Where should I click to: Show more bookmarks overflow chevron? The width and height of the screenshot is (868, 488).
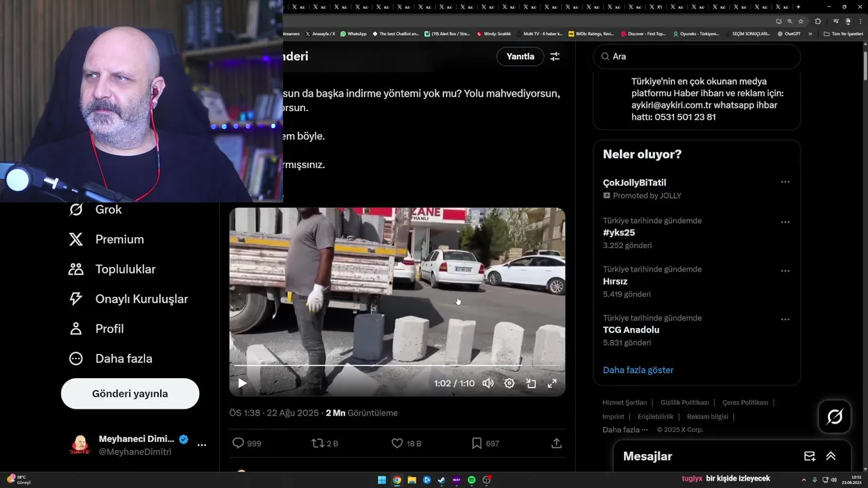click(x=810, y=34)
